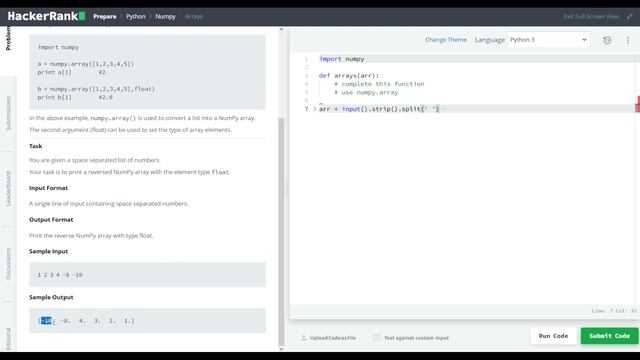The image size is (640, 360).
Task: Click 'def arrays(arr):' line in editor
Action: tap(349, 76)
